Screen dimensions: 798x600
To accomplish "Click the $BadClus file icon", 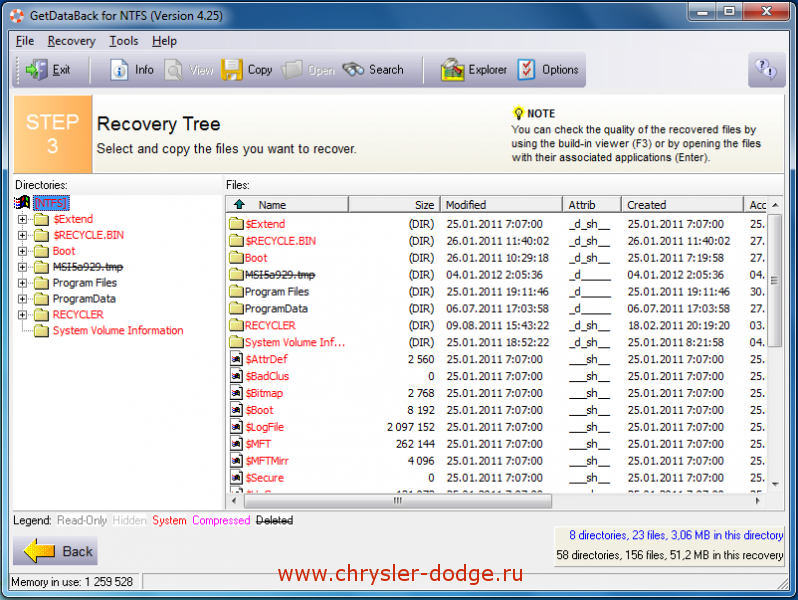I will [236, 376].
